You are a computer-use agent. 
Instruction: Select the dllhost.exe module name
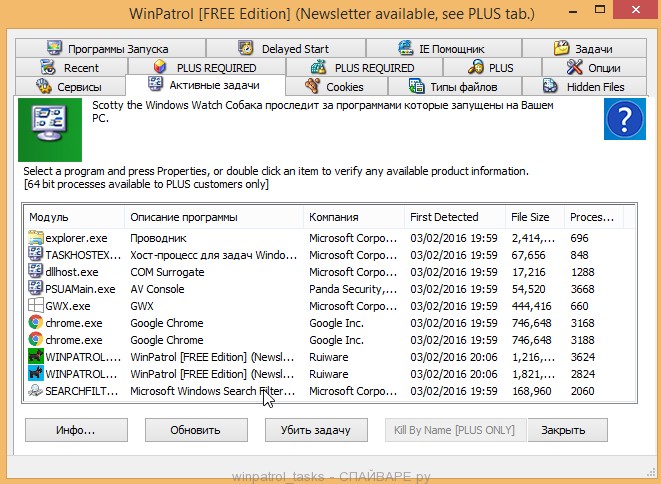coord(72,272)
